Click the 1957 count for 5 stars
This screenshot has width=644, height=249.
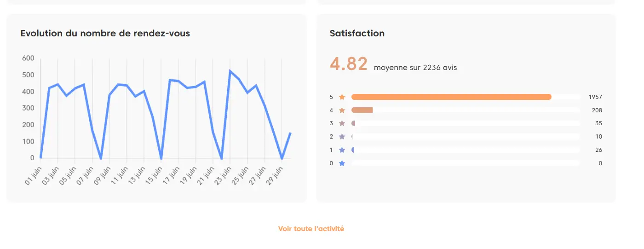pos(595,97)
